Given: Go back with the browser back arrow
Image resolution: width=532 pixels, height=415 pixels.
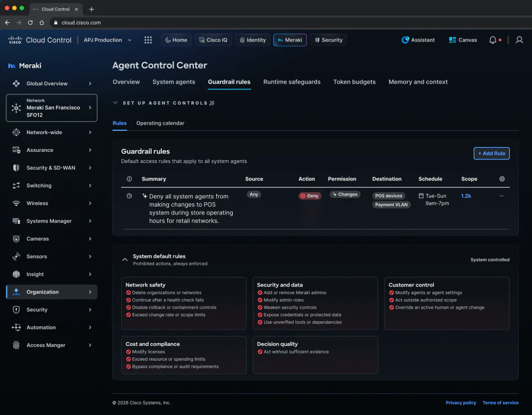Looking at the screenshot, I should click(x=7, y=22).
